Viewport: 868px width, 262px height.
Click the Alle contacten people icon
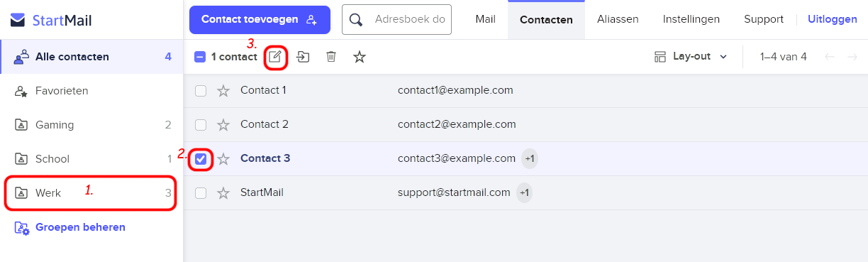pos(21,57)
